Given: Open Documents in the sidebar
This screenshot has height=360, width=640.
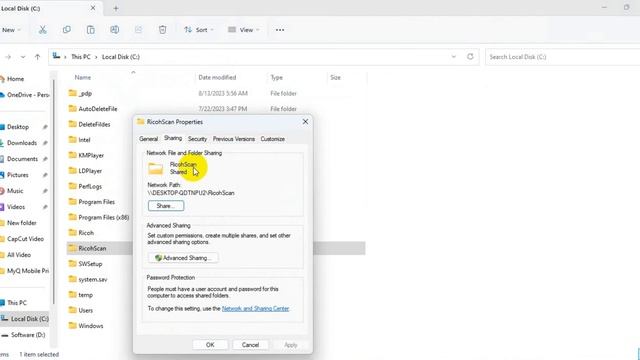Looking at the screenshot, I should [22, 159].
